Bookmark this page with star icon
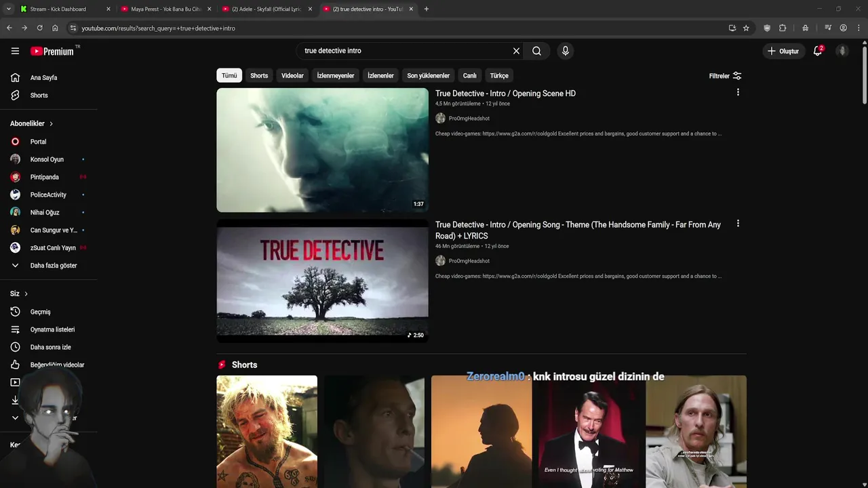Viewport: 868px width, 488px height. tap(746, 28)
